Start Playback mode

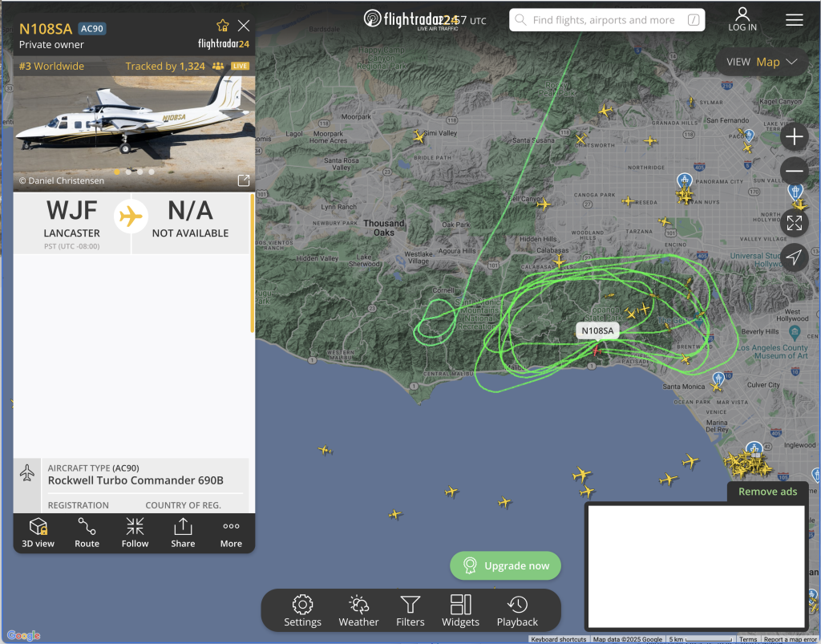(517, 610)
